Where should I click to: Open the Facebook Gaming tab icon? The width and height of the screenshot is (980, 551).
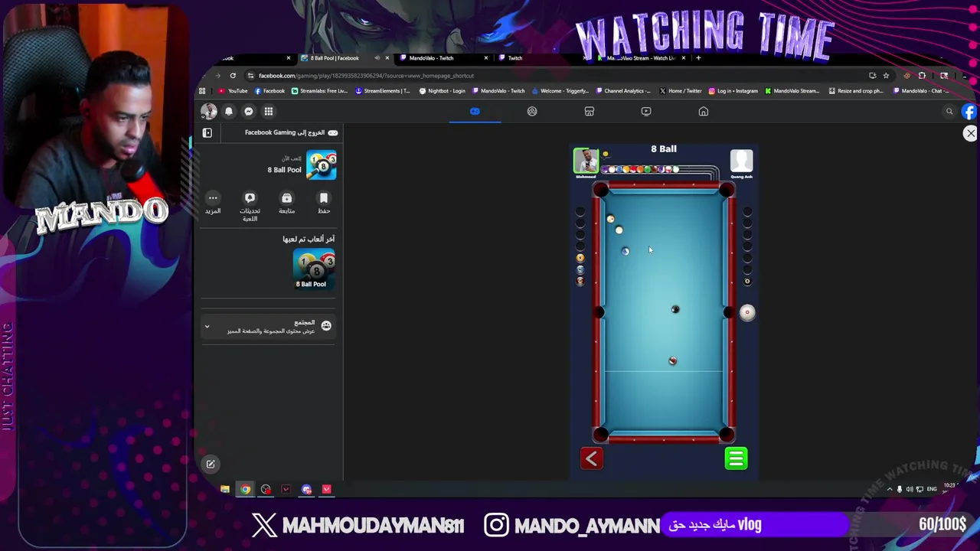(x=475, y=112)
